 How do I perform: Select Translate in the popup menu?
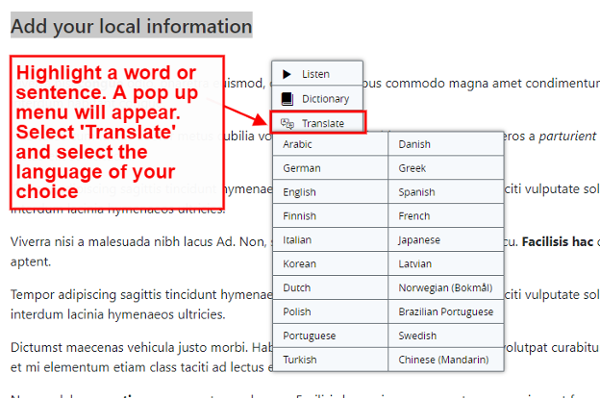(318, 122)
